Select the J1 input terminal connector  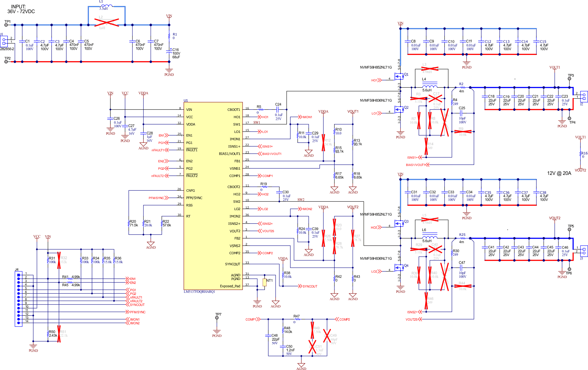point(4,41)
